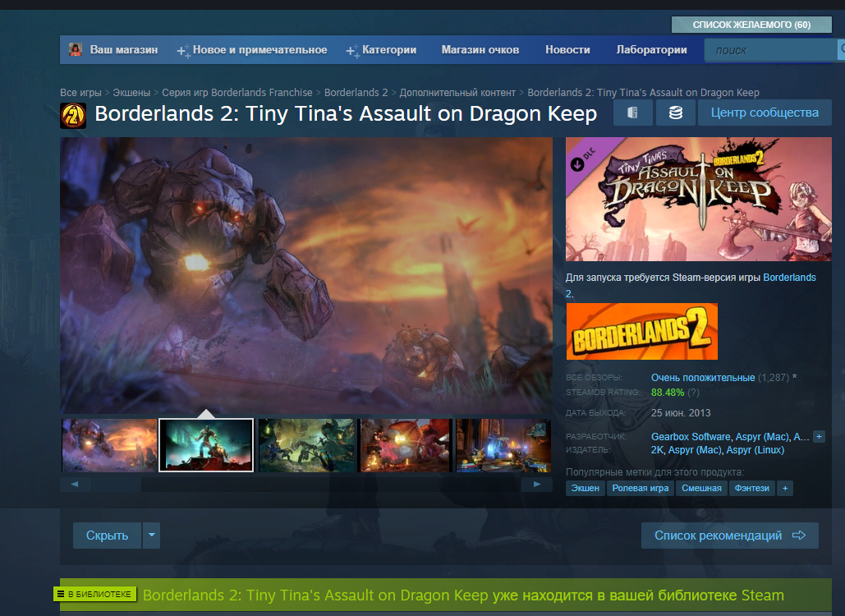The width and height of the screenshot is (845, 616).
Task: Open the wishlist button (СПИСОК ЖЕЛАЕМОГО 60)
Action: coord(751,25)
